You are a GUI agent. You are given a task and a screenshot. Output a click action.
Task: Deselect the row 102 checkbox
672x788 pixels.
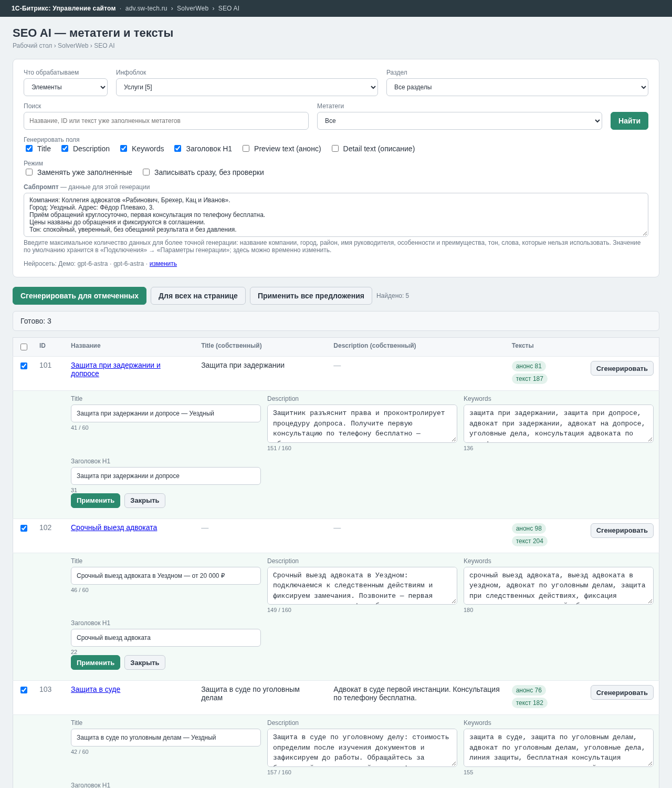pyautogui.click(x=24, y=528)
